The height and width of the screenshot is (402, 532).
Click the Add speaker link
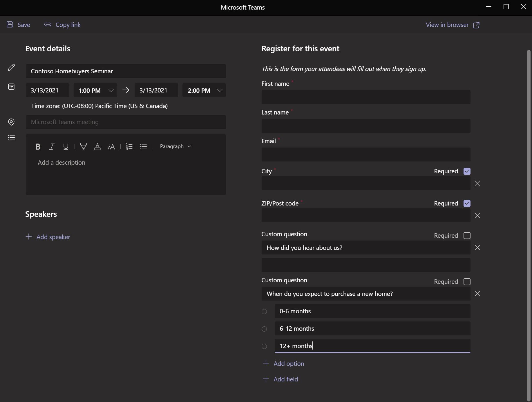point(53,237)
